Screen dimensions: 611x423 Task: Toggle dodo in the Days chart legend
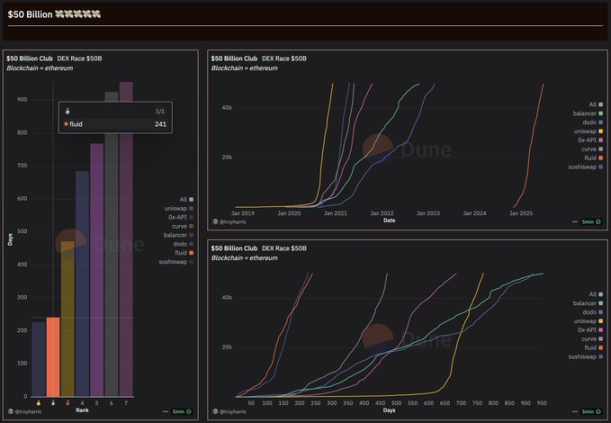[x=593, y=312]
